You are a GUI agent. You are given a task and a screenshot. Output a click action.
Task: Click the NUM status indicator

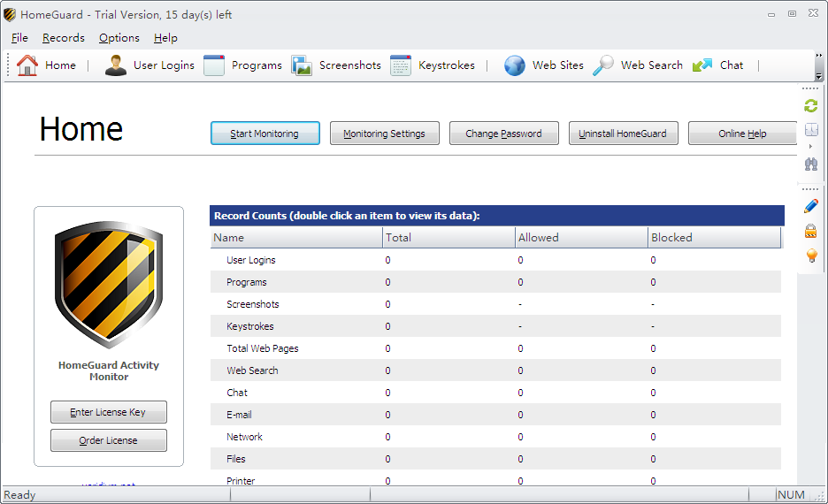click(791, 495)
